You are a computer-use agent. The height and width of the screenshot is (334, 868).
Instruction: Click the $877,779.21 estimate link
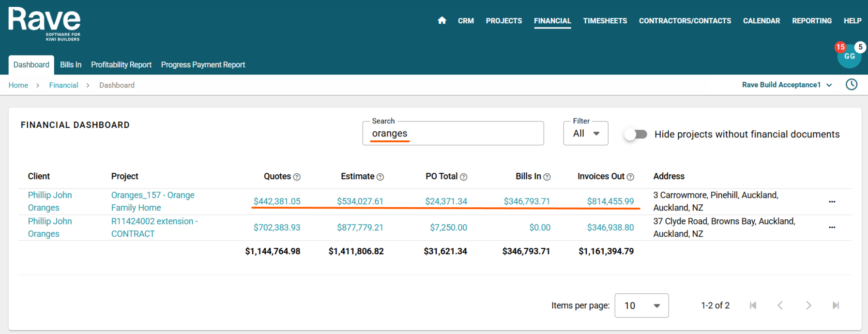coord(360,228)
